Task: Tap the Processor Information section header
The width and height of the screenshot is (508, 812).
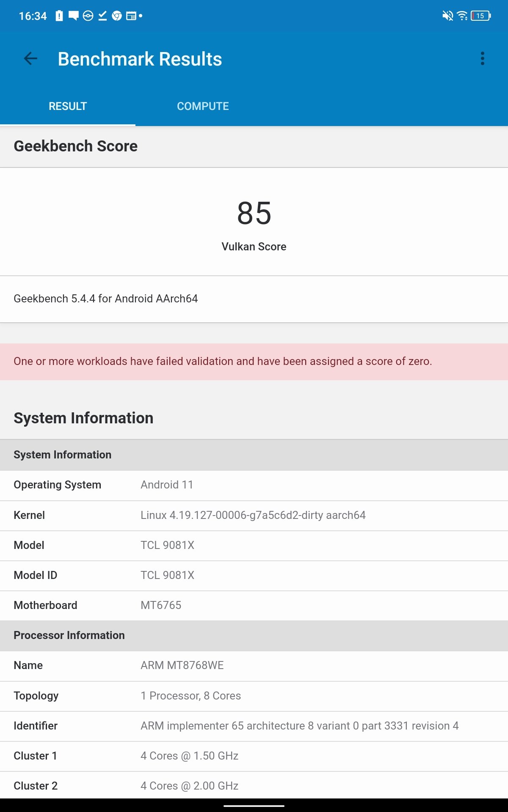Action: [x=254, y=636]
